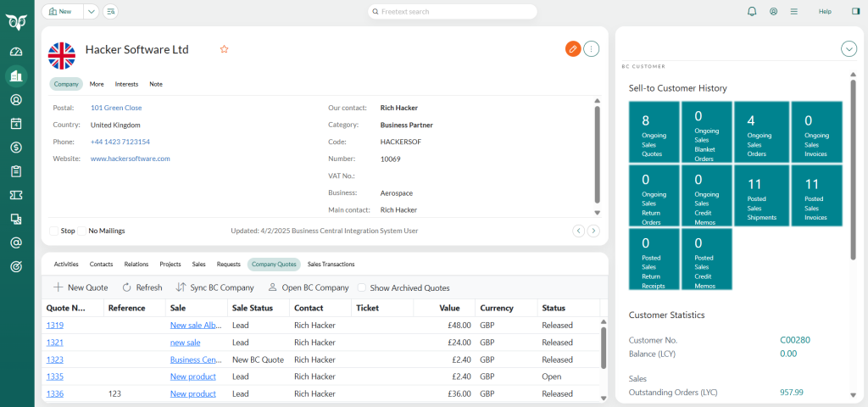Sort by the Sale Status column header

tap(258, 308)
